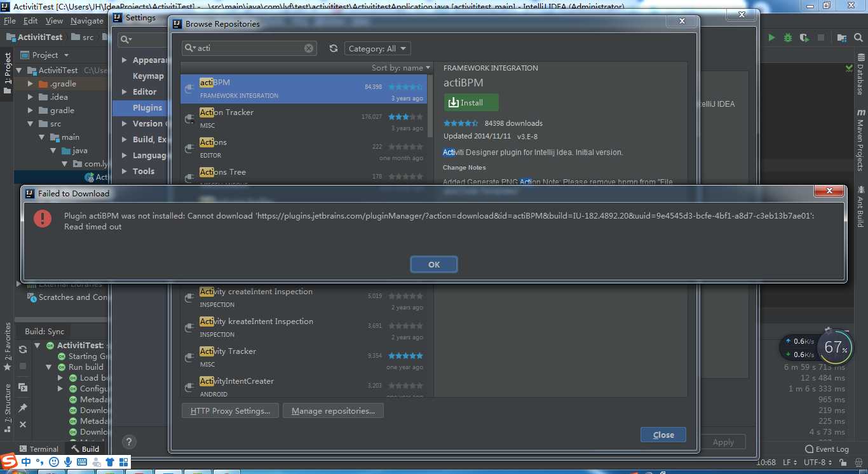The image size is (868, 474).
Task: Click the soft keyboard icon on IME bar
Action: pos(82,462)
